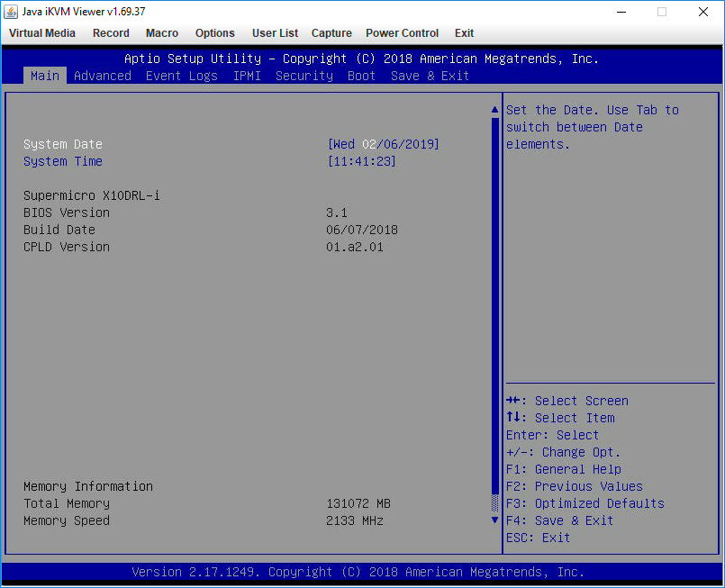Open the Macro menu

pyautogui.click(x=162, y=33)
